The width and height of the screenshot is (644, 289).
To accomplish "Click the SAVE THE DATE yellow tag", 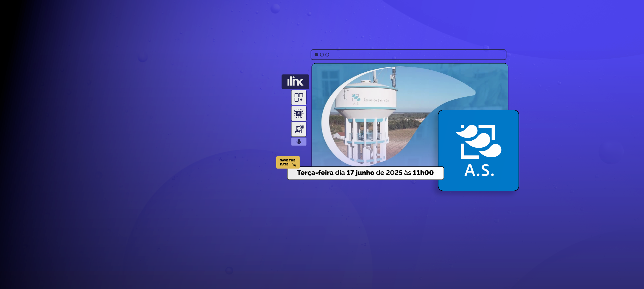I will click(x=288, y=162).
